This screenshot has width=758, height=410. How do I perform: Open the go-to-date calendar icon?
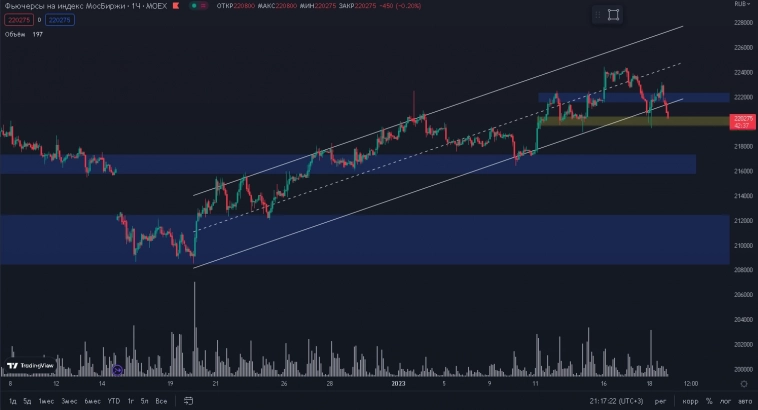[x=189, y=401]
